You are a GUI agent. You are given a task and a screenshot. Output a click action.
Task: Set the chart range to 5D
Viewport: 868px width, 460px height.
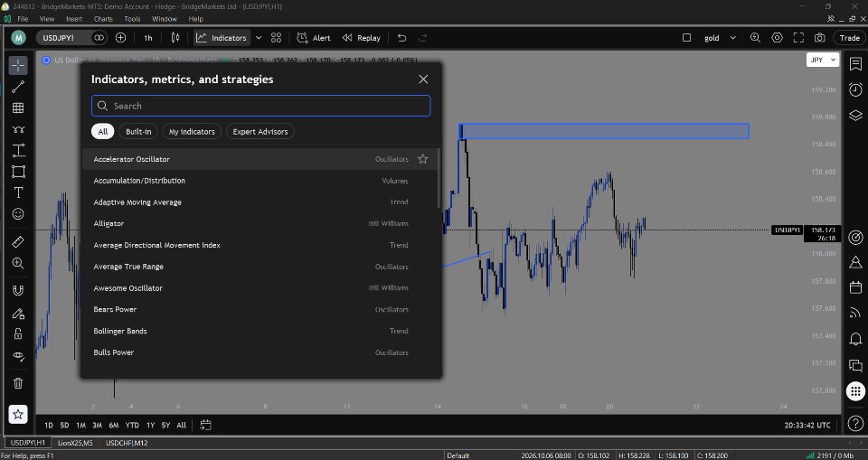[64, 425]
